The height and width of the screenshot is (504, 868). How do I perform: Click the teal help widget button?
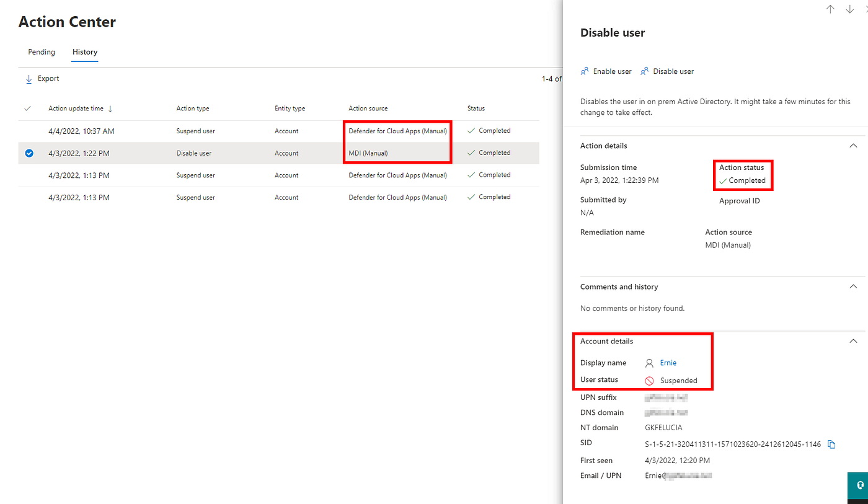[x=858, y=485]
